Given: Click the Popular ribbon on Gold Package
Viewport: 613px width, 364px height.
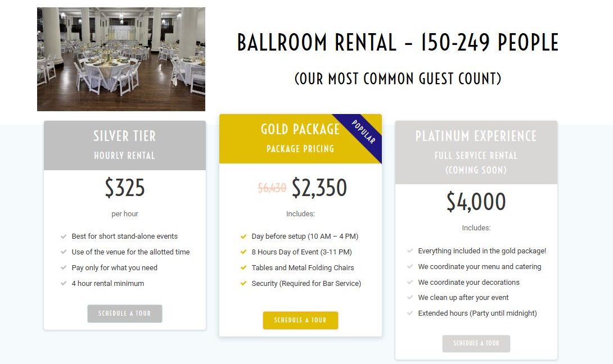Looking at the screenshot, I should pos(363,132).
